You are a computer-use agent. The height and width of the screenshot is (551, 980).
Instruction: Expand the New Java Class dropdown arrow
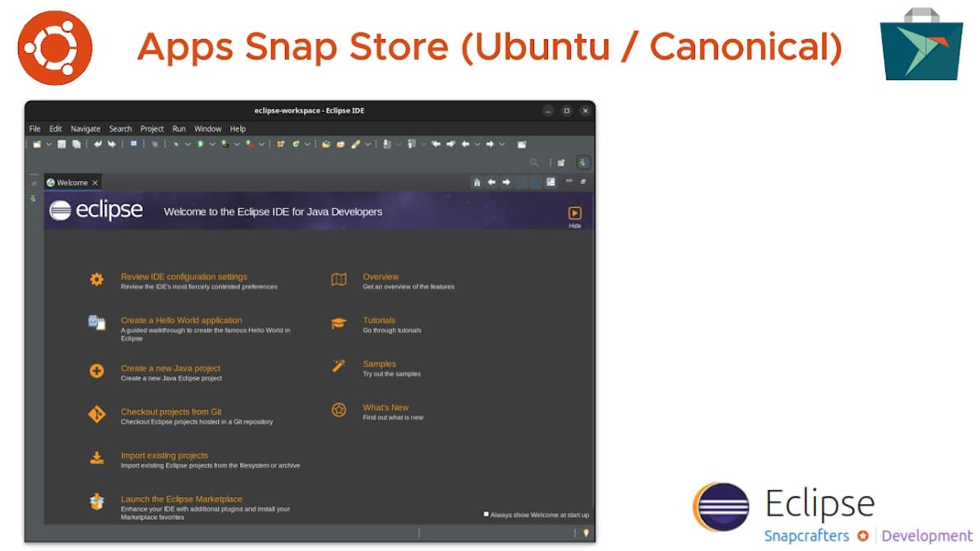pyautogui.click(x=307, y=144)
